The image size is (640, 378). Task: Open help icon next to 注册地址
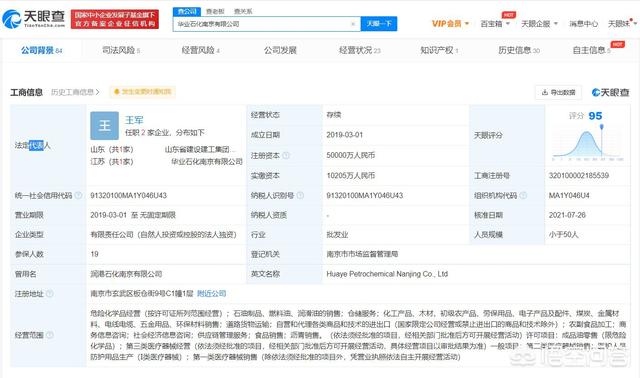(x=49, y=294)
